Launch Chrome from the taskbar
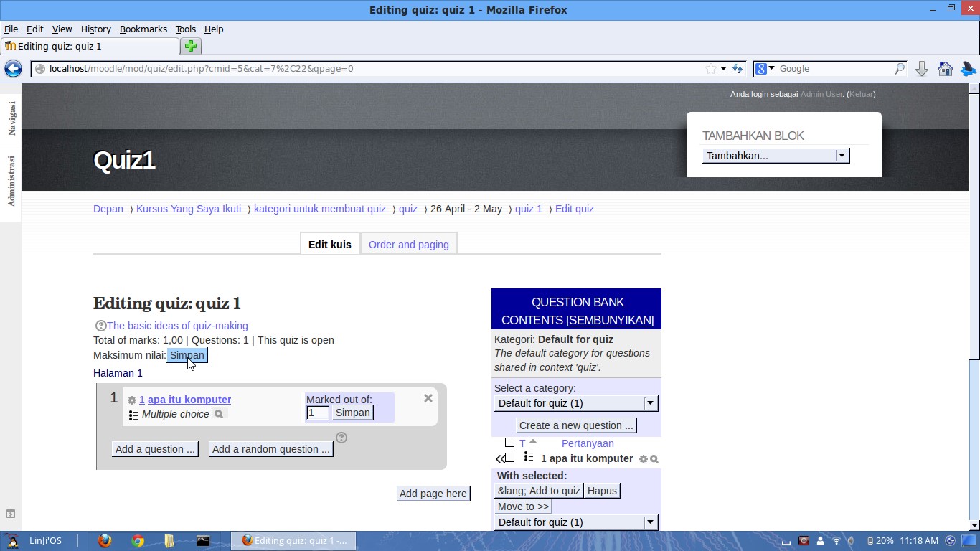Image resolution: width=980 pixels, height=551 pixels. tap(138, 541)
